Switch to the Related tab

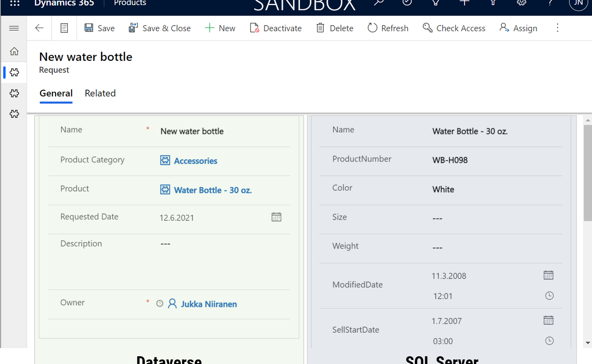100,93
